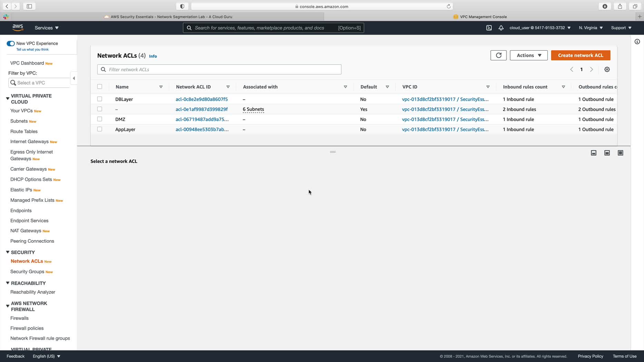Click the AWS logo home icon
644x362 pixels.
[x=18, y=28]
